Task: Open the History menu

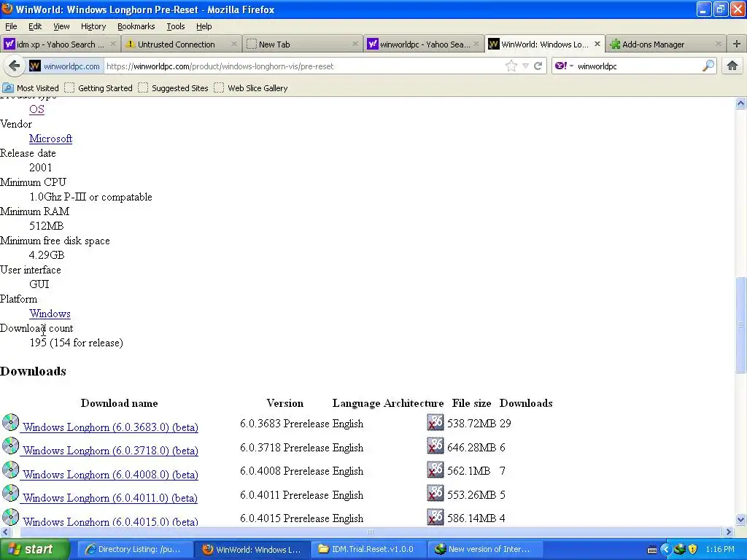Action: [x=93, y=26]
